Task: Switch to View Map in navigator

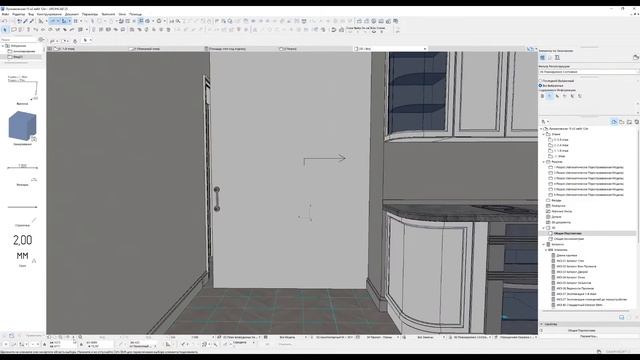Action: tap(621, 122)
